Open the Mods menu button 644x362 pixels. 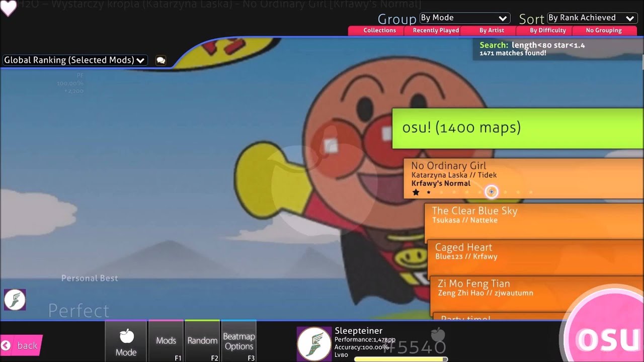(x=166, y=341)
